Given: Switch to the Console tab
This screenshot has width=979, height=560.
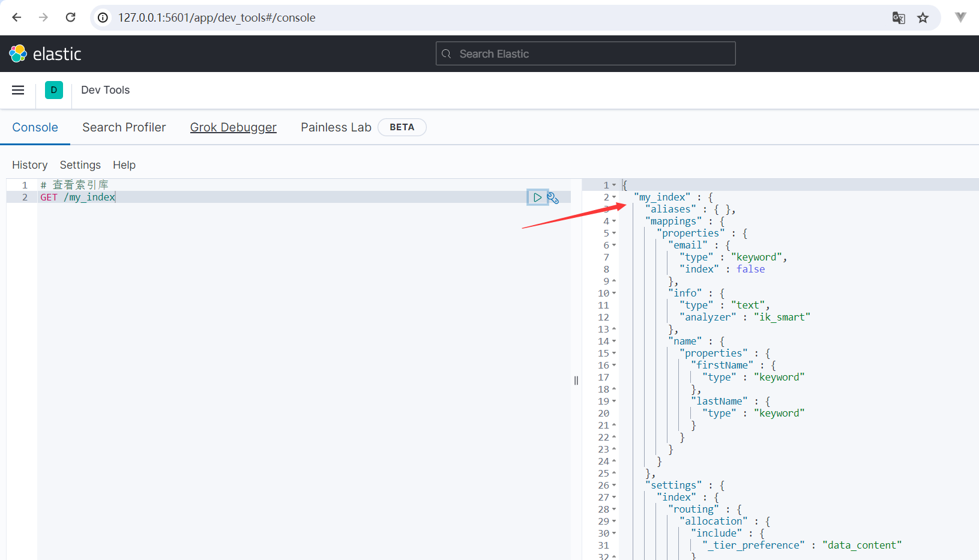Looking at the screenshot, I should click(35, 127).
